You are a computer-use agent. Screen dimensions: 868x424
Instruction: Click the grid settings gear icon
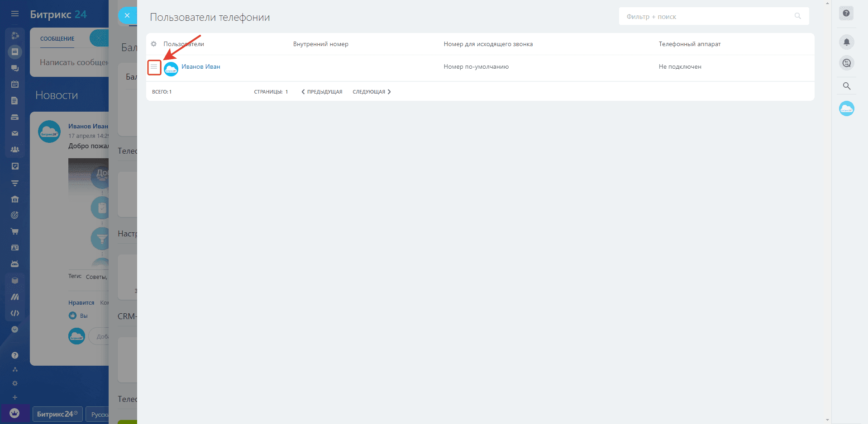click(x=154, y=44)
